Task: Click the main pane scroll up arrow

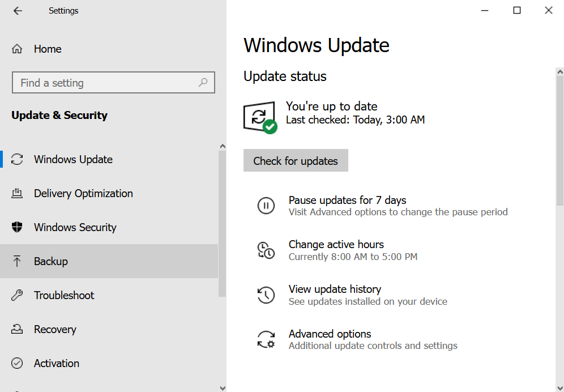Action: click(x=559, y=72)
